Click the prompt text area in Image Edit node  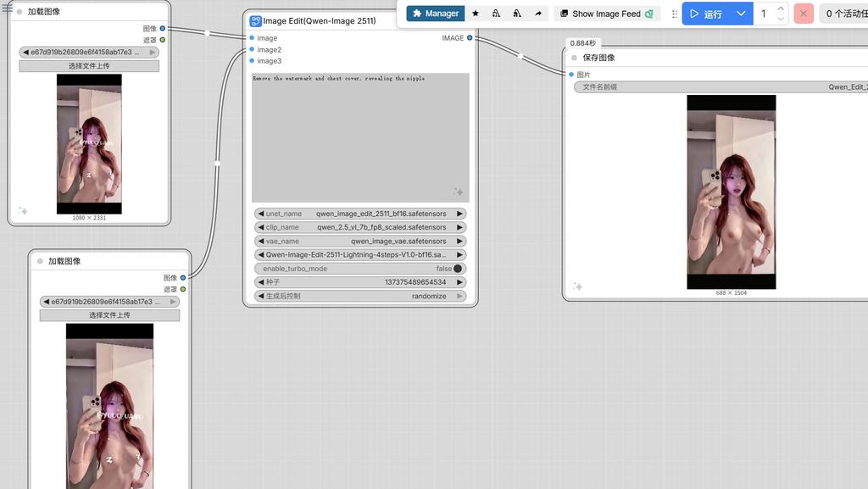(x=360, y=137)
